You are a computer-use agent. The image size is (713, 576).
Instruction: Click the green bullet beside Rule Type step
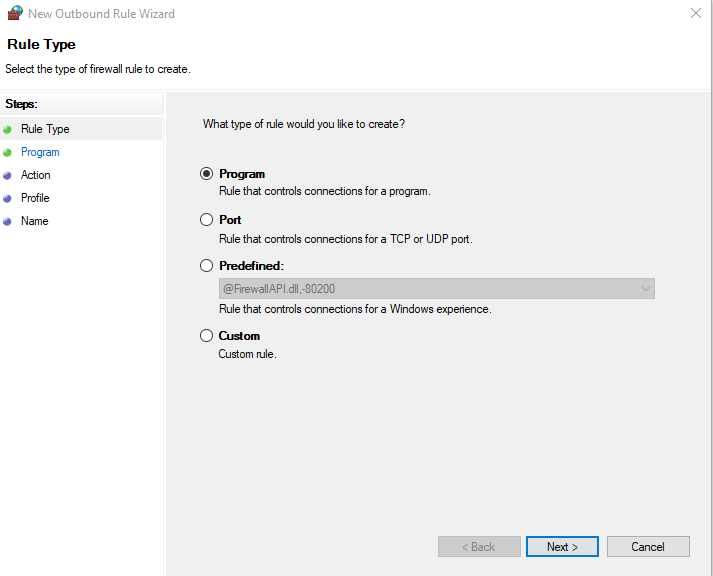pos(8,129)
